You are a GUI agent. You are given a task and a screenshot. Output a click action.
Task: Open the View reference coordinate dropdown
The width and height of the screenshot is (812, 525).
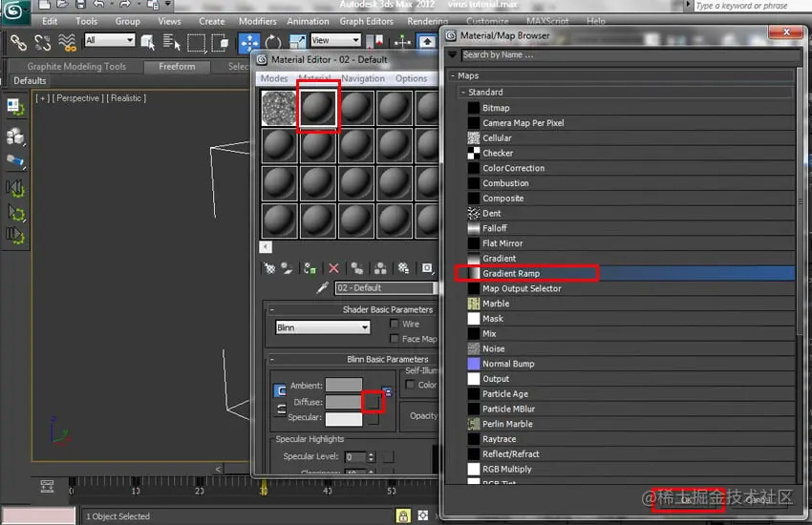click(x=335, y=40)
